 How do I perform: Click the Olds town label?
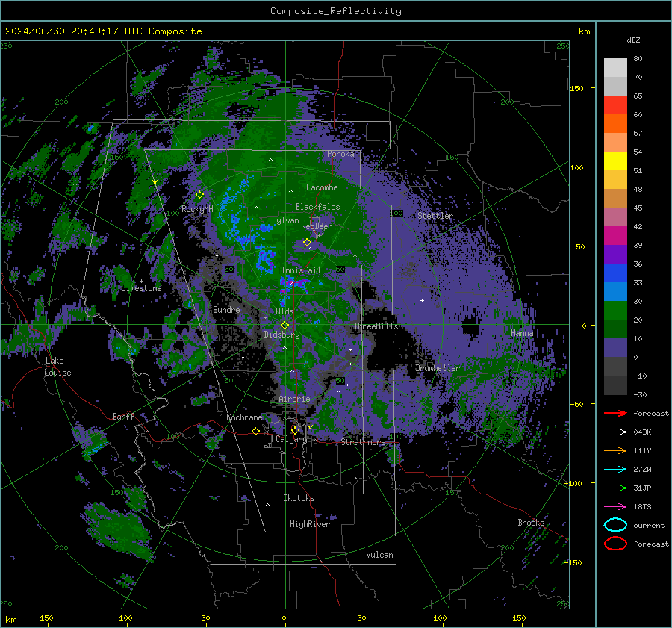click(284, 311)
